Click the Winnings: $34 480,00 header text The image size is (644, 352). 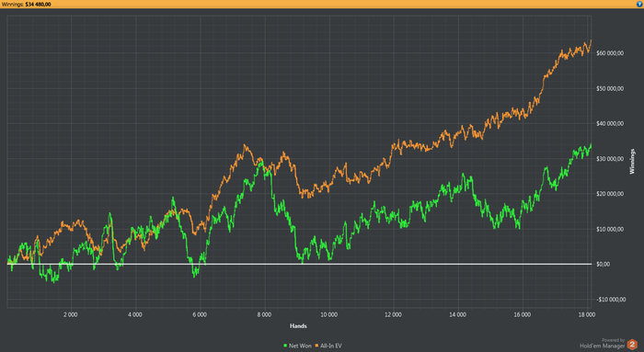tap(27, 4)
